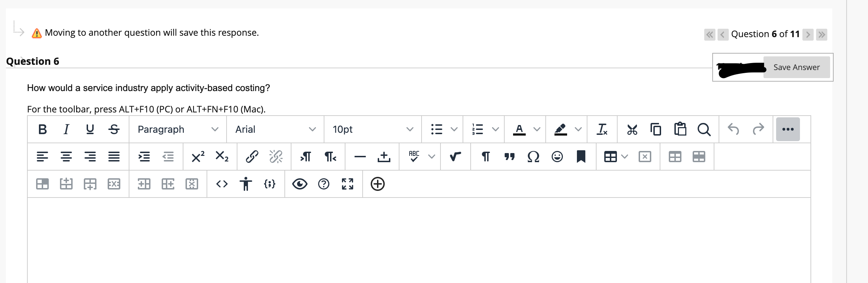Insert a horizontal line

coord(360,157)
